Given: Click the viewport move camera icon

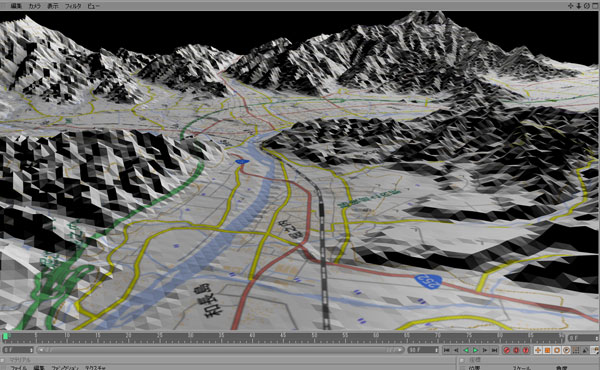Looking at the screenshot, I should click(571, 6).
